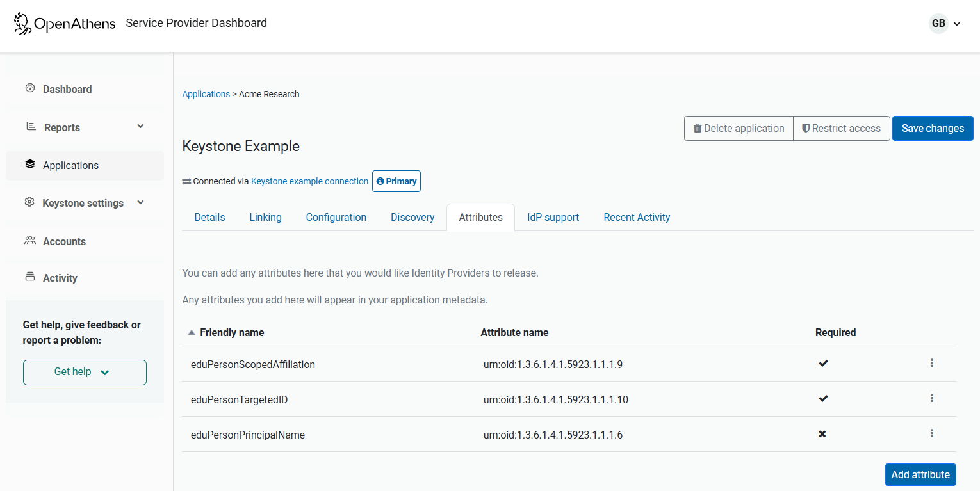Open Reports via its chart icon
Screen dimensions: 980x491
pos(29,127)
